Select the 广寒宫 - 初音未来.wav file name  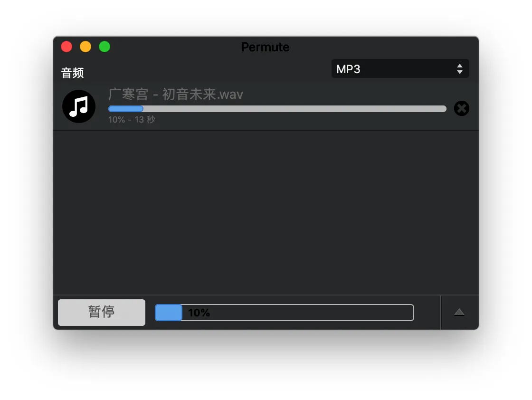tap(176, 95)
